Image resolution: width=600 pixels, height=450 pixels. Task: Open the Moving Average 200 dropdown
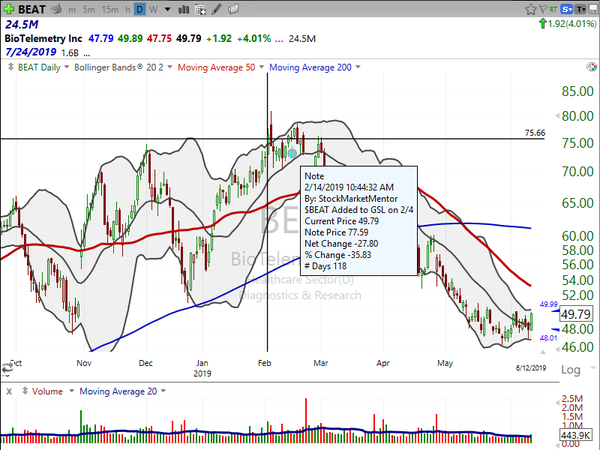(358, 67)
